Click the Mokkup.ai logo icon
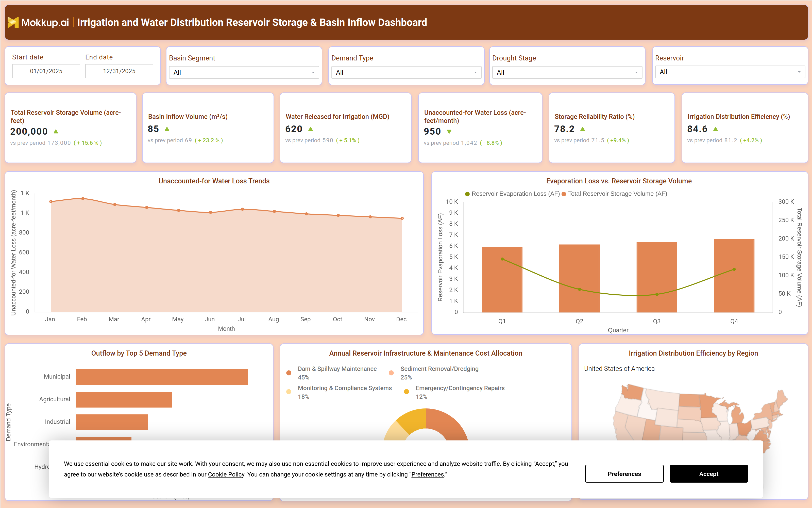Screen dimensions: 812x508 pos(13,22)
